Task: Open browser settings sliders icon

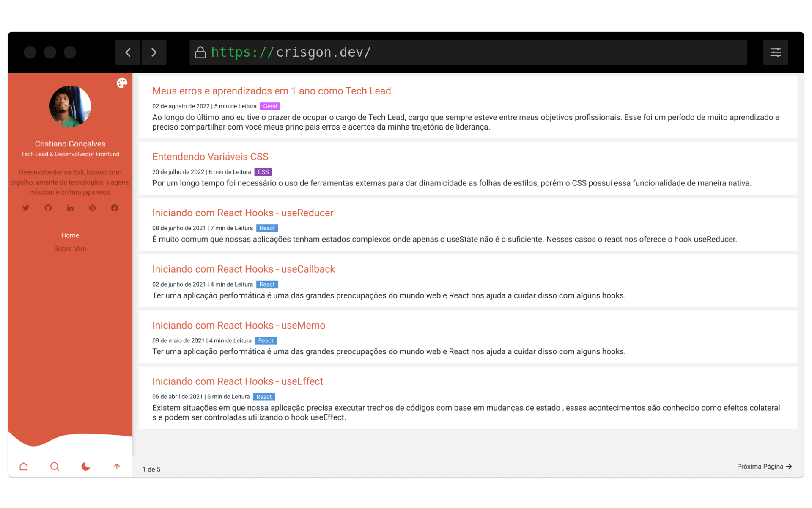Action: pos(775,52)
